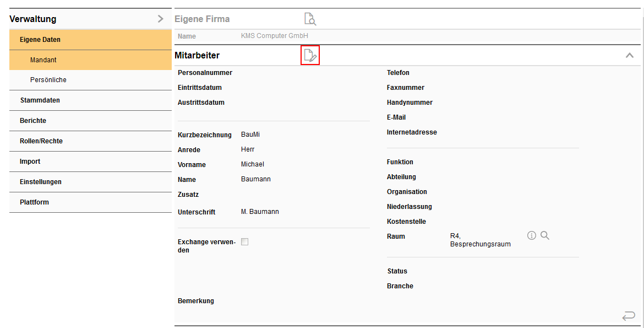The height and width of the screenshot is (328, 644).
Task: Click the Mitarbeiter edit document icon
Action: click(x=310, y=55)
